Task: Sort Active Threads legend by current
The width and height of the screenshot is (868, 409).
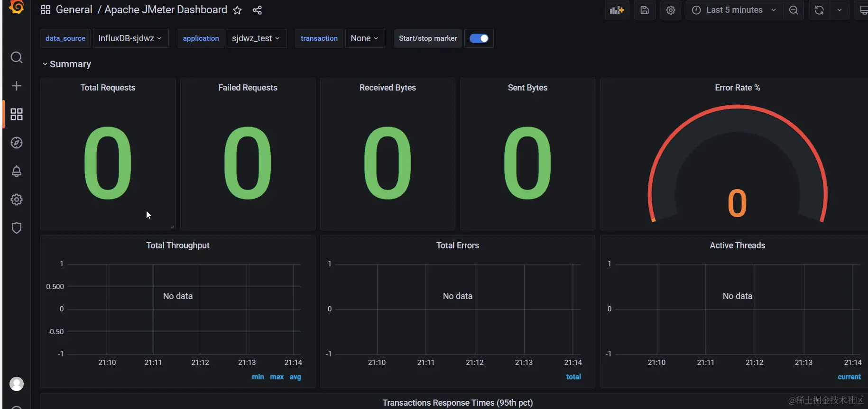Action: pos(849,377)
